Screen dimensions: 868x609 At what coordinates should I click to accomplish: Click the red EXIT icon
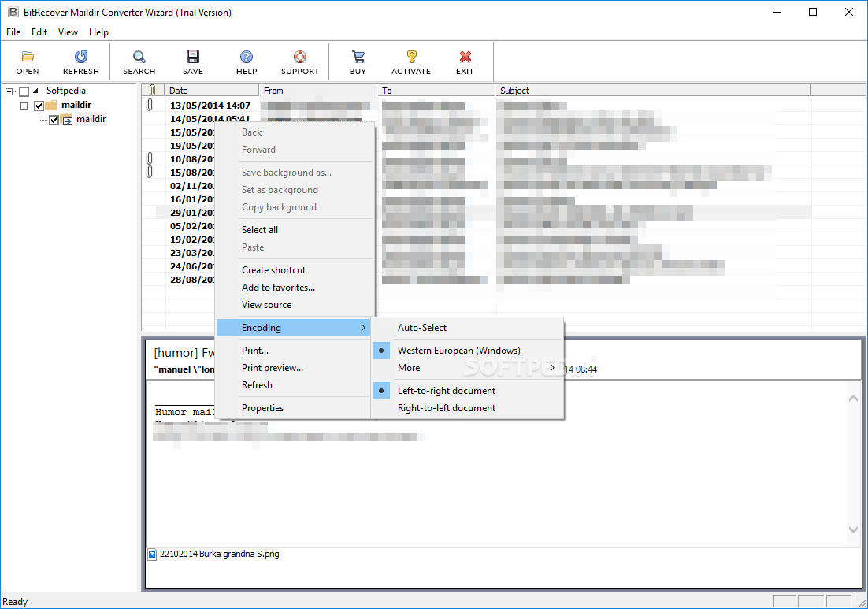[465, 57]
